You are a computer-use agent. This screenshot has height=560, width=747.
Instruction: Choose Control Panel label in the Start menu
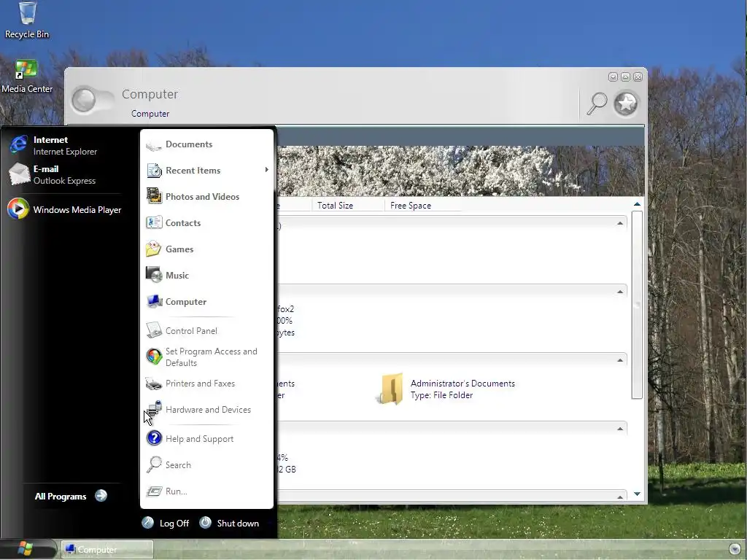[x=192, y=330]
